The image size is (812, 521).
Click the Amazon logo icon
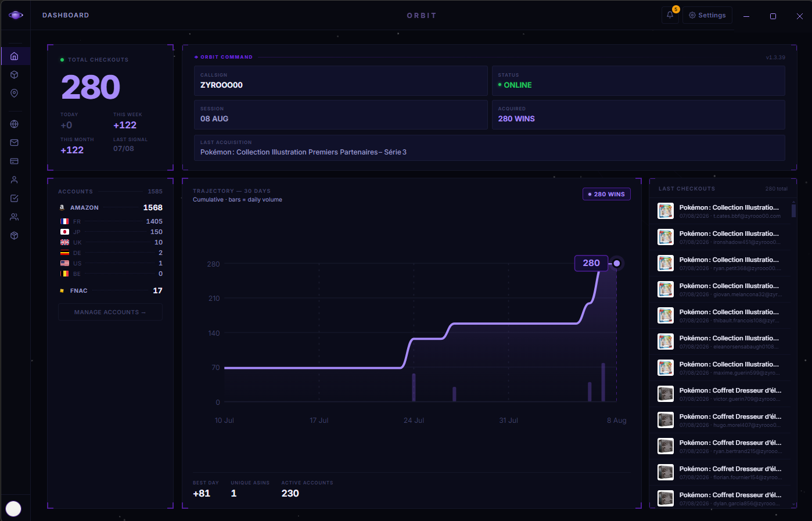pos(62,207)
